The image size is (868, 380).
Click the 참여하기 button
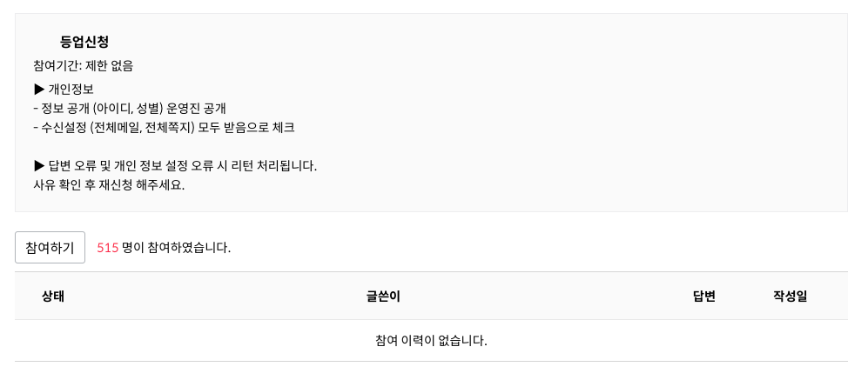tap(50, 248)
